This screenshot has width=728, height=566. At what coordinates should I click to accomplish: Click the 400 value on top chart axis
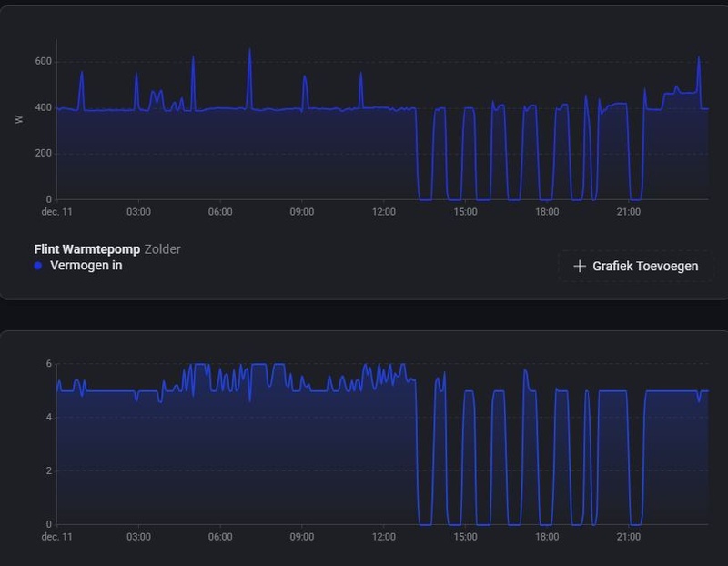click(x=43, y=108)
